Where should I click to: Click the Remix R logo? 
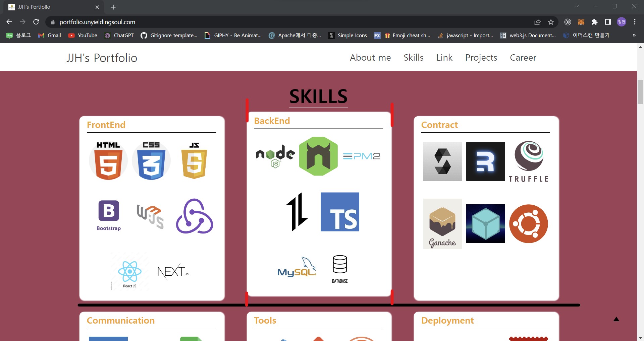[x=486, y=161]
